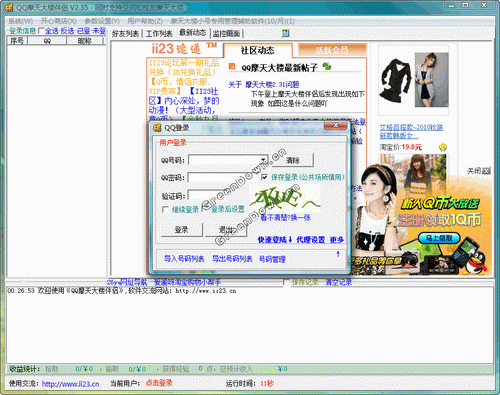Click the orange icon before QQ摩天大楼最新帖子
The height and width of the screenshot is (395, 500).
[232, 67]
